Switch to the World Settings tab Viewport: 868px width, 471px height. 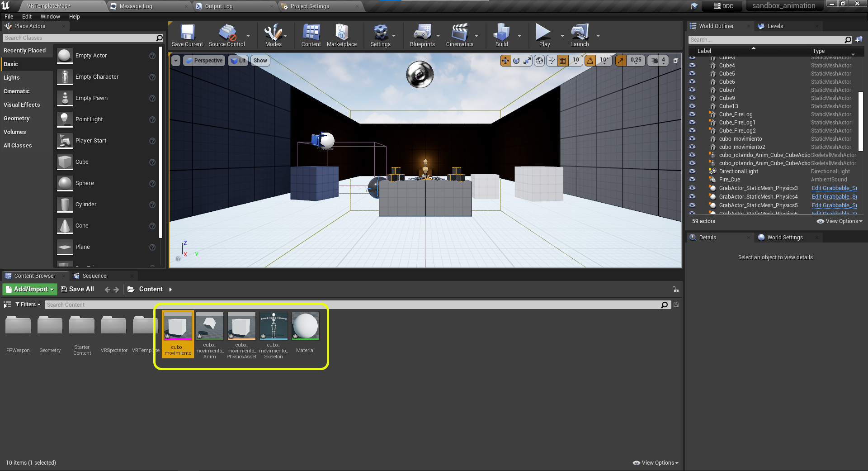784,238
